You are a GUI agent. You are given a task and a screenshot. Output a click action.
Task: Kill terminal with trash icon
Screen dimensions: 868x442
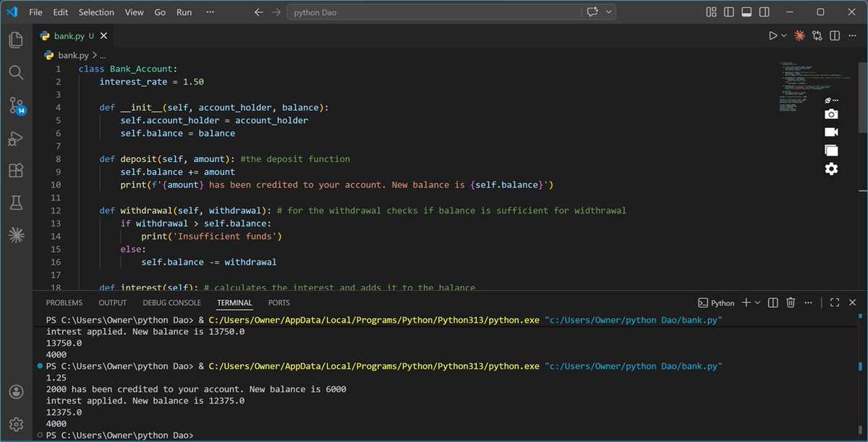click(791, 303)
